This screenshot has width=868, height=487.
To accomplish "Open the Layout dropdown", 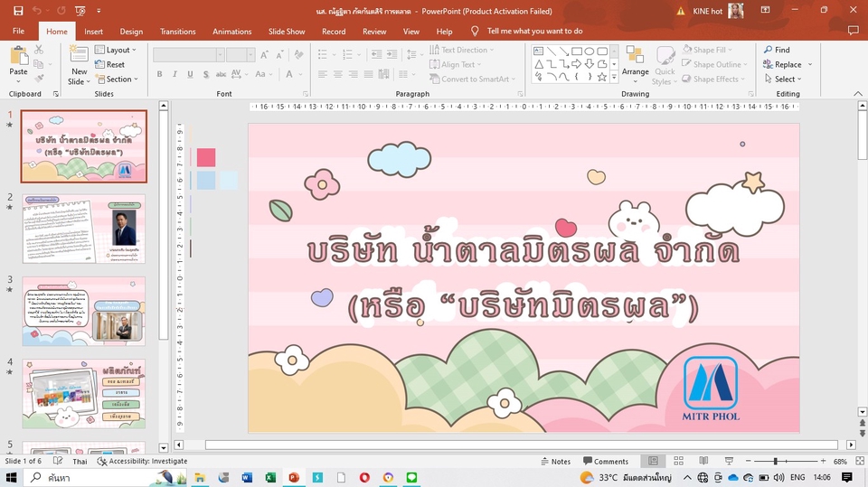I will tap(115, 50).
